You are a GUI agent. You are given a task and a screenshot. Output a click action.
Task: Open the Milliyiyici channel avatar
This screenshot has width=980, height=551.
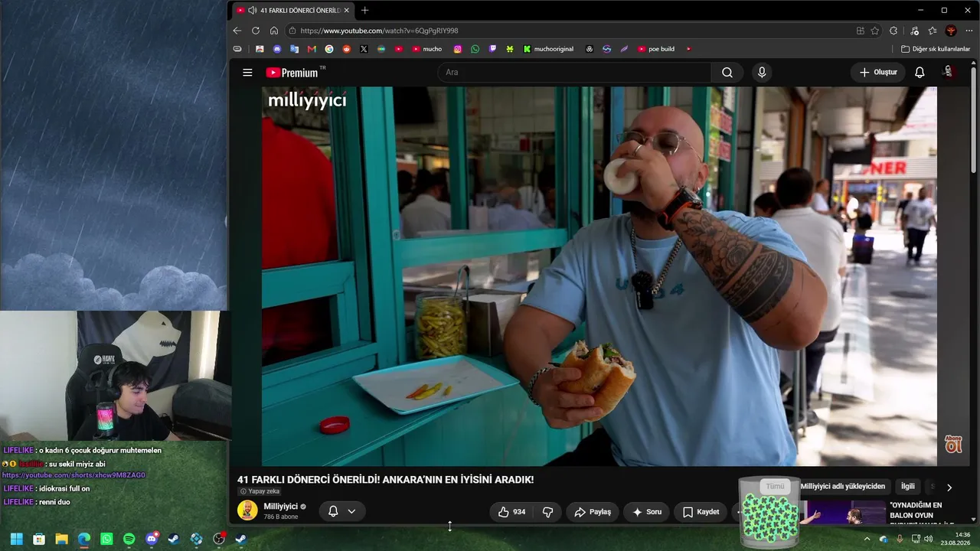[247, 510]
